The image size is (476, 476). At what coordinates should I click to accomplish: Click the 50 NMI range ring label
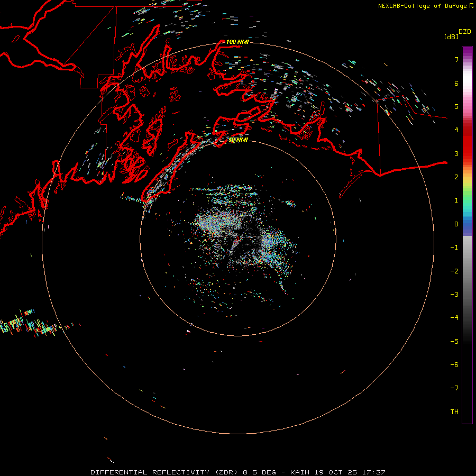[x=238, y=140]
